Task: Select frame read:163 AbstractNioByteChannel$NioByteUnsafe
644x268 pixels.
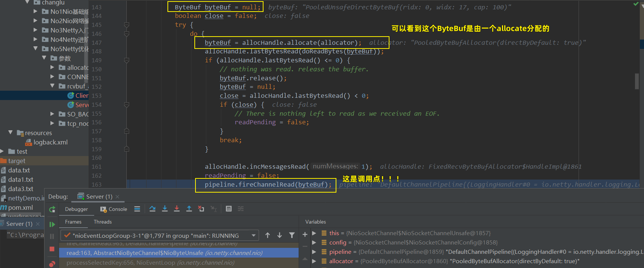Action: 179,253
